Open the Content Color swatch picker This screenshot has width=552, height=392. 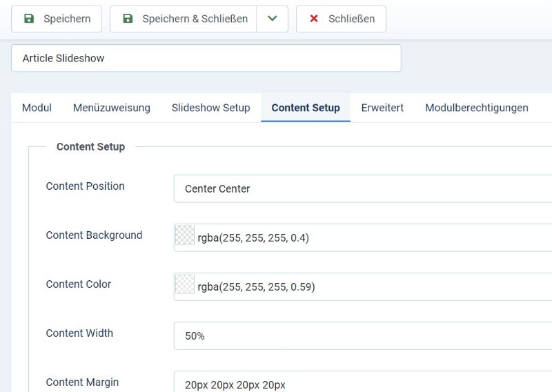tap(185, 284)
